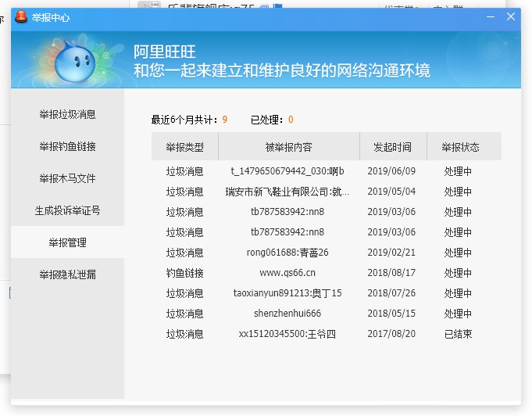Click the 最近6个月共计 count value 9
Screen dimensions: 532x416
coord(225,120)
